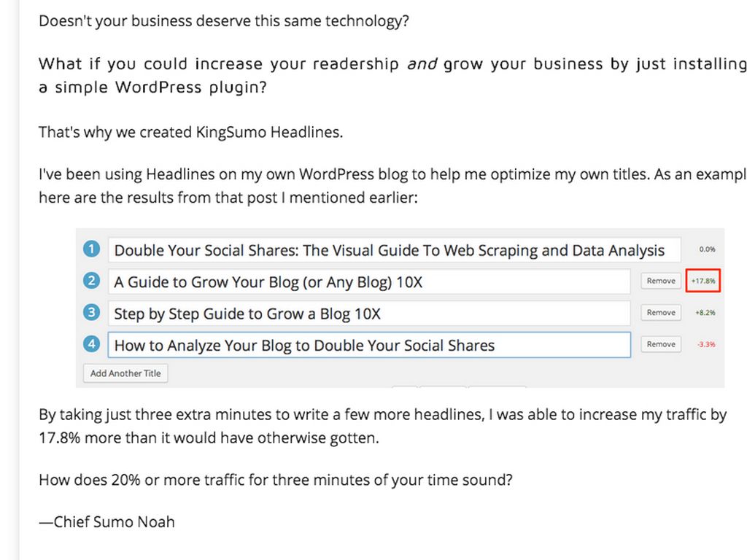Click the "Chief Sumo Noah" signature text

coord(107,522)
